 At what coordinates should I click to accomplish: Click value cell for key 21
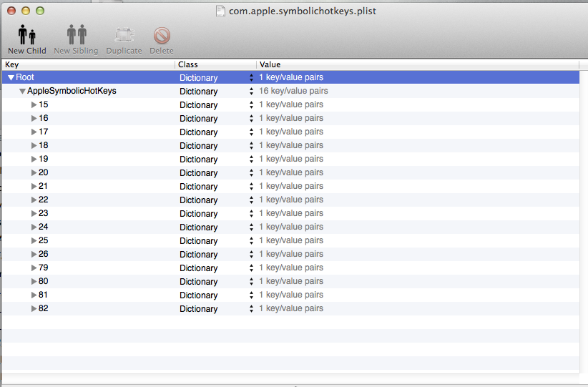pos(291,186)
